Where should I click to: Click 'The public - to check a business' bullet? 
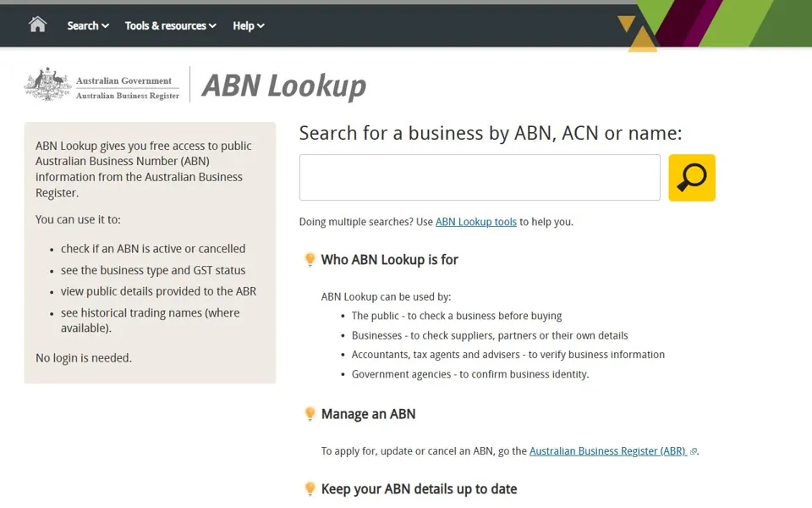[456, 316]
